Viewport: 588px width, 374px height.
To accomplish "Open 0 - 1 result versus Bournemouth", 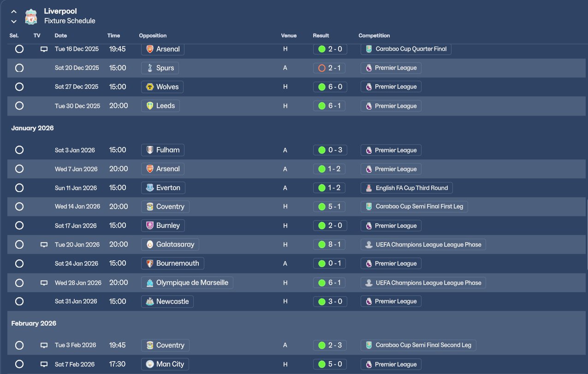I will click(x=330, y=263).
